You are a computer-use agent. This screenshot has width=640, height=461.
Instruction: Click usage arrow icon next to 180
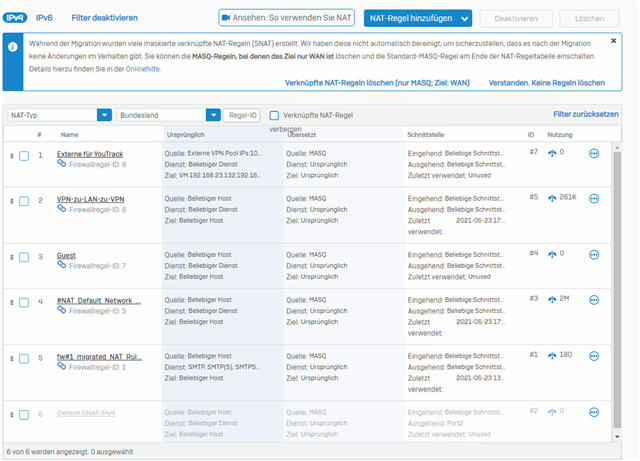coord(552,356)
